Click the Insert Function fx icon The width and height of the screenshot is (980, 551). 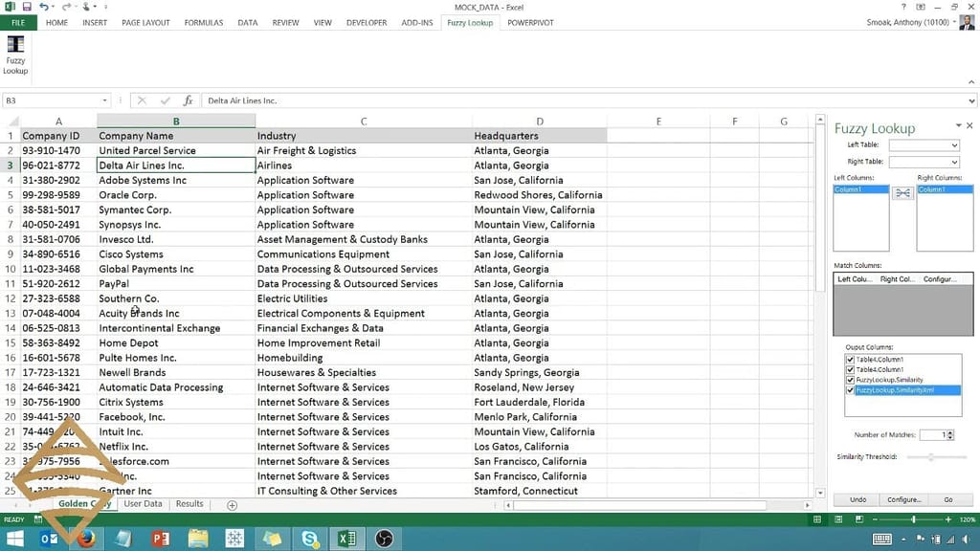[x=189, y=100]
